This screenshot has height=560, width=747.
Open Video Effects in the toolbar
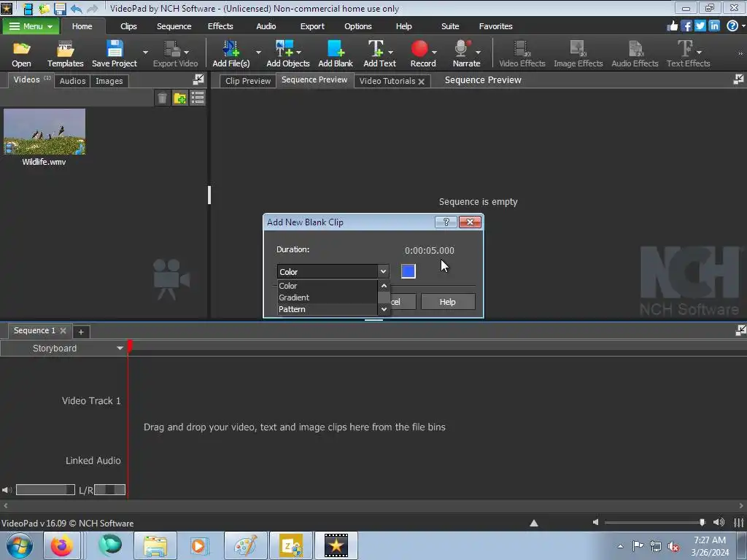[522, 53]
